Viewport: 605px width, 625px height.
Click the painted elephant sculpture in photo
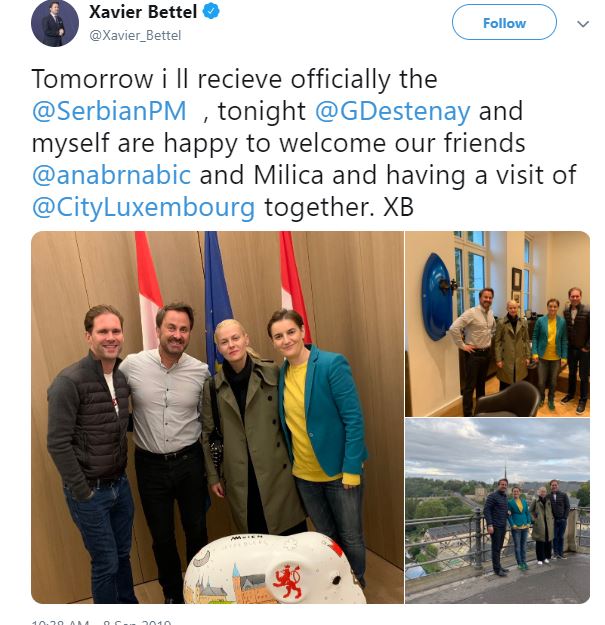coord(275,568)
